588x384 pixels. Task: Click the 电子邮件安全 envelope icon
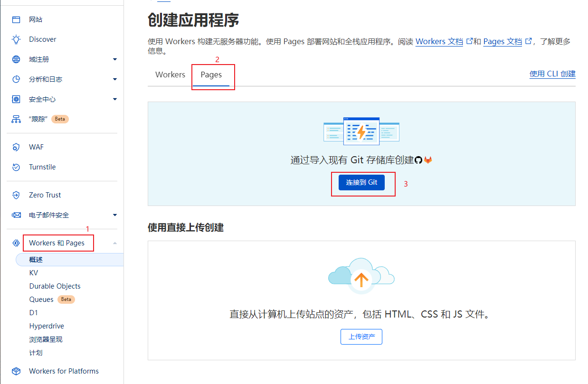pos(16,215)
